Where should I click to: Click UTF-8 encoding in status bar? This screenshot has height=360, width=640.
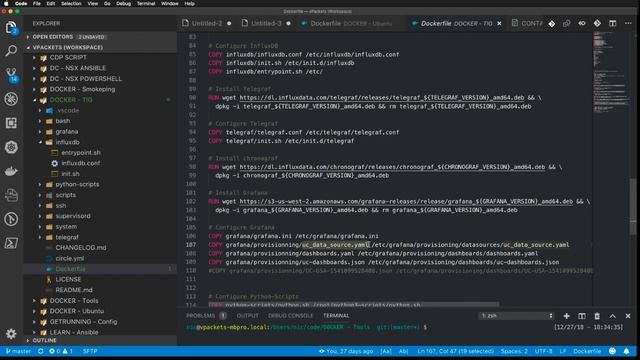pos(543,351)
